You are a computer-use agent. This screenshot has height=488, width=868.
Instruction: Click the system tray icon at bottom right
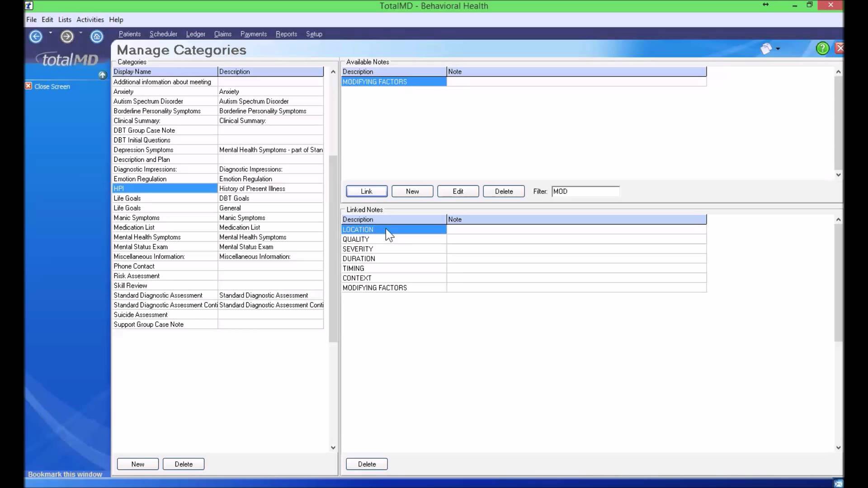pyautogui.click(x=839, y=483)
